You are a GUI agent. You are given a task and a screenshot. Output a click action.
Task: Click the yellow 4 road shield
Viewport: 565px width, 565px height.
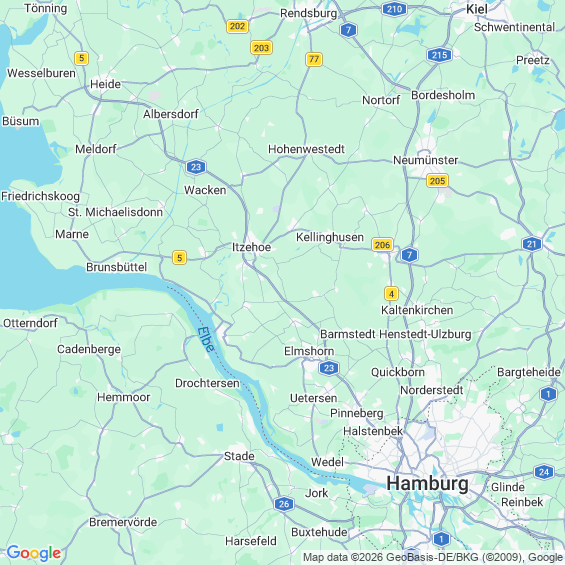point(391,293)
